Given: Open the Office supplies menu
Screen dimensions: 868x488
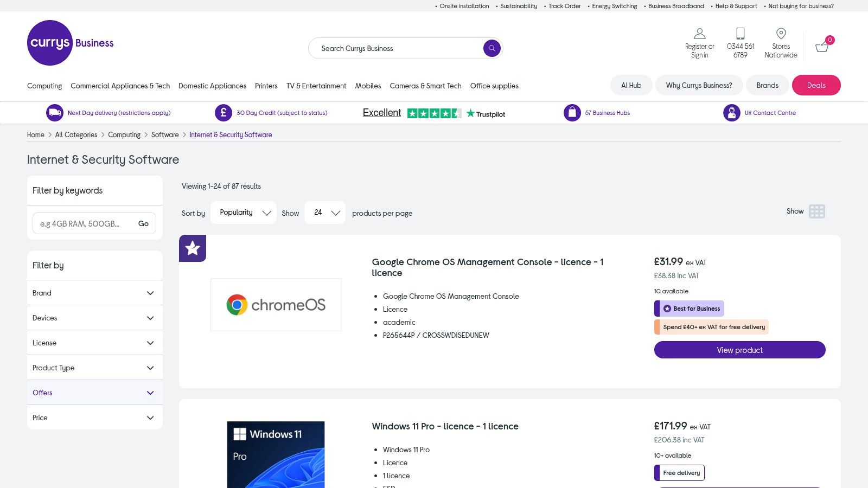Looking at the screenshot, I should point(494,86).
